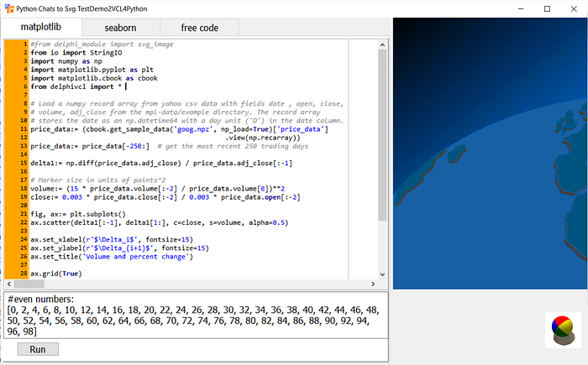The height and width of the screenshot is (365, 588).
Task: Click the '.view(np.recarray))' line
Action: tap(262, 138)
